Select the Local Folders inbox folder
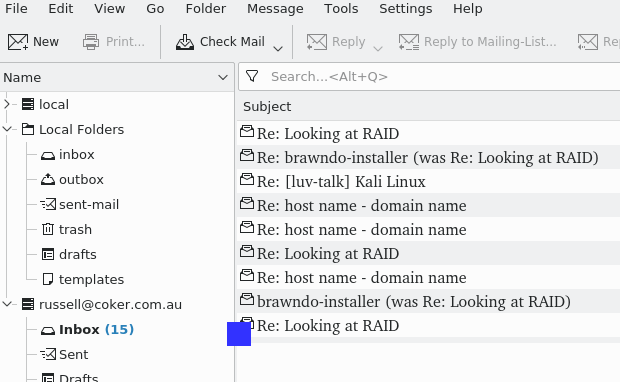Image resolution: width=620 pixels, height=382 pixels. 76,155
